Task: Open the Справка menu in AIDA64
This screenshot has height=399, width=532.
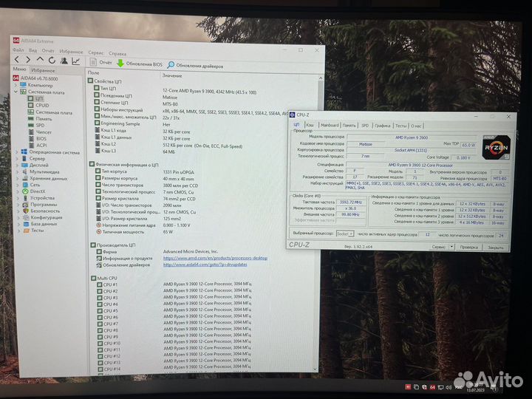Action: 117,53
